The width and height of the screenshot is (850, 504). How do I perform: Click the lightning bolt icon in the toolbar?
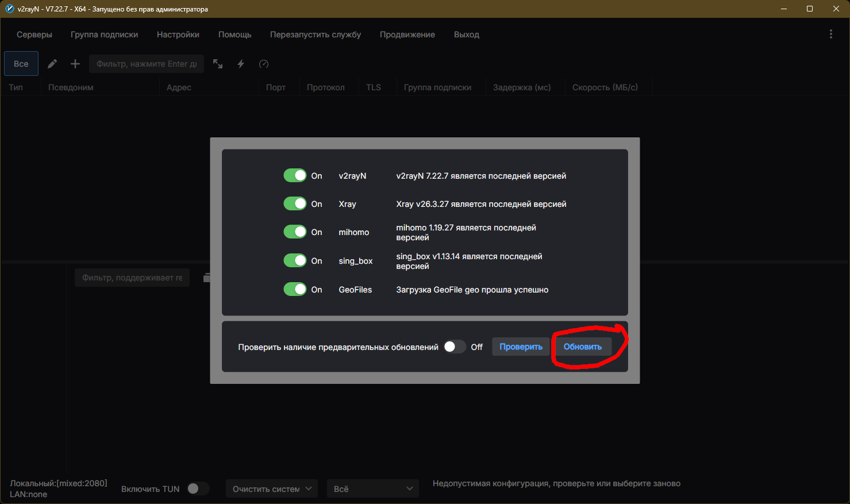(x=241, y=64)
